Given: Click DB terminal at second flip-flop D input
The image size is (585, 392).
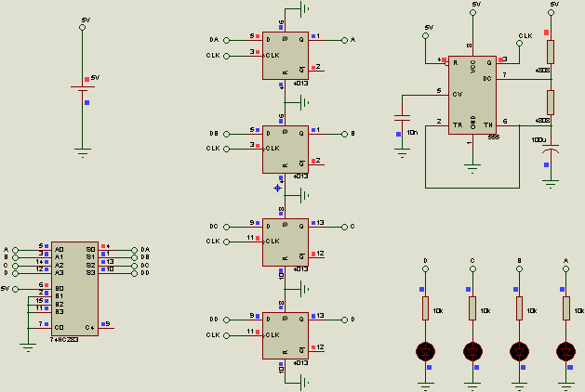Looking at the screenshot, I should pyautogui.click(x=226, y=134).
